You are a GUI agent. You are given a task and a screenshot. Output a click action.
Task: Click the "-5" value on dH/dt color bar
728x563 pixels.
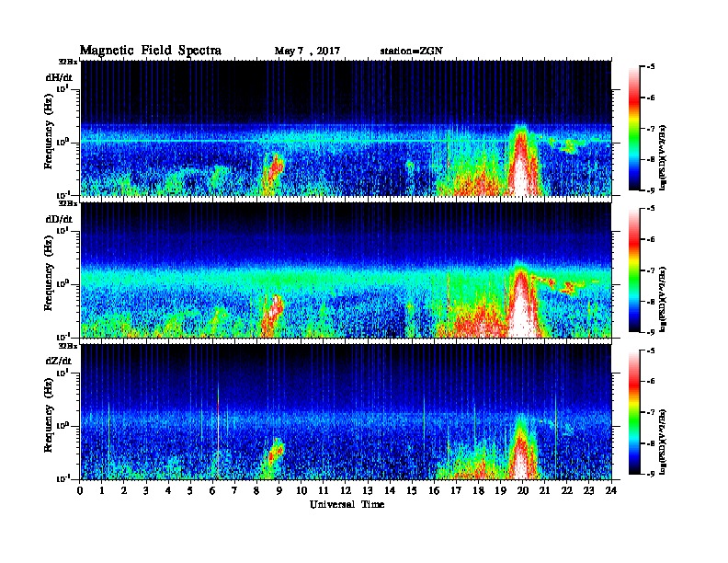(x=651, y=67)
